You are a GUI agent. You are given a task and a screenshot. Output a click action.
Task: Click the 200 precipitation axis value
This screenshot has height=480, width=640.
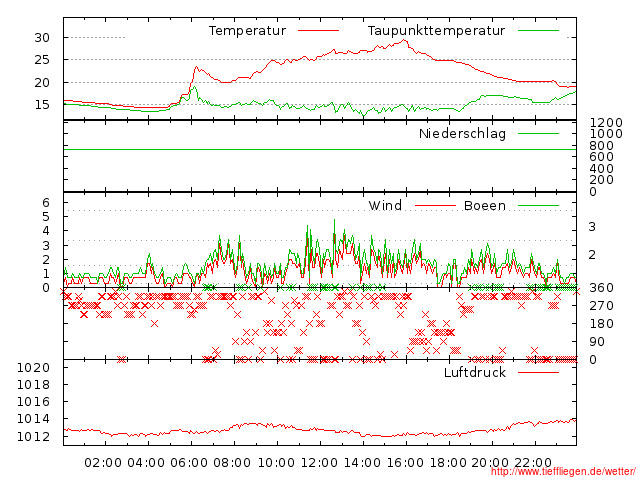(x=602, y=180)
